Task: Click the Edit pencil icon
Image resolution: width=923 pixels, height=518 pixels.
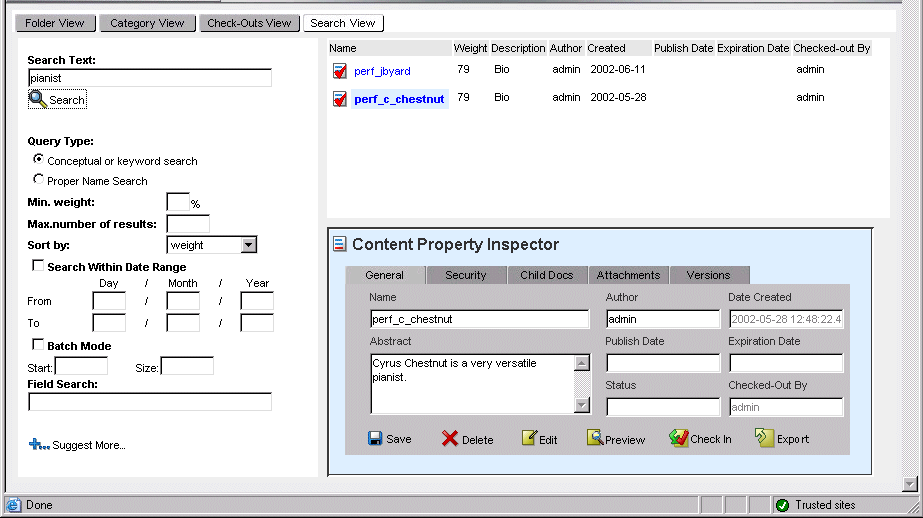Action: coord(529,438)
